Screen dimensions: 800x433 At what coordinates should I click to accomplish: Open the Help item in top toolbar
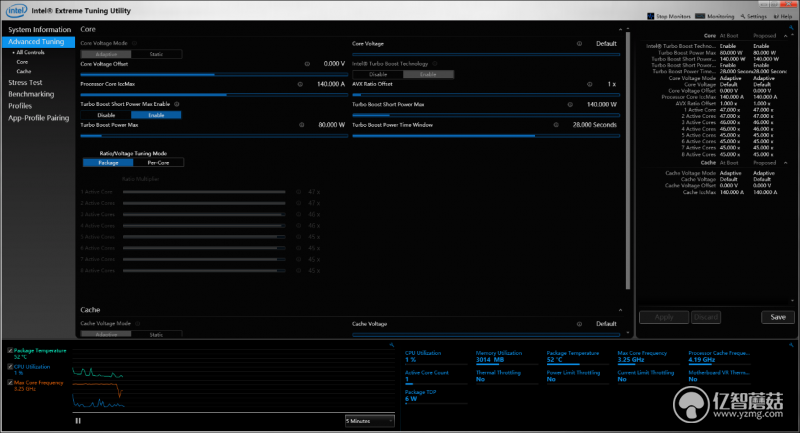(783, 16)
